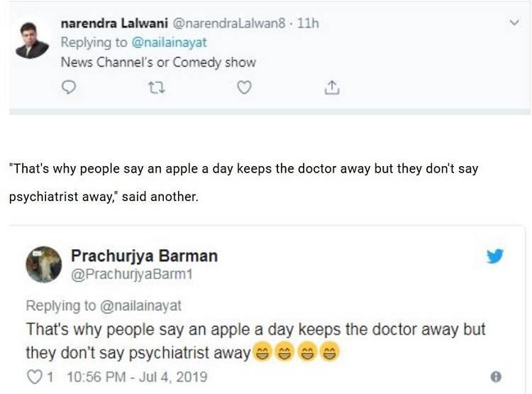532x394 pixels.
Task: Open narendra Lalwani's profile picture
Action: click(x=32, y=40)
